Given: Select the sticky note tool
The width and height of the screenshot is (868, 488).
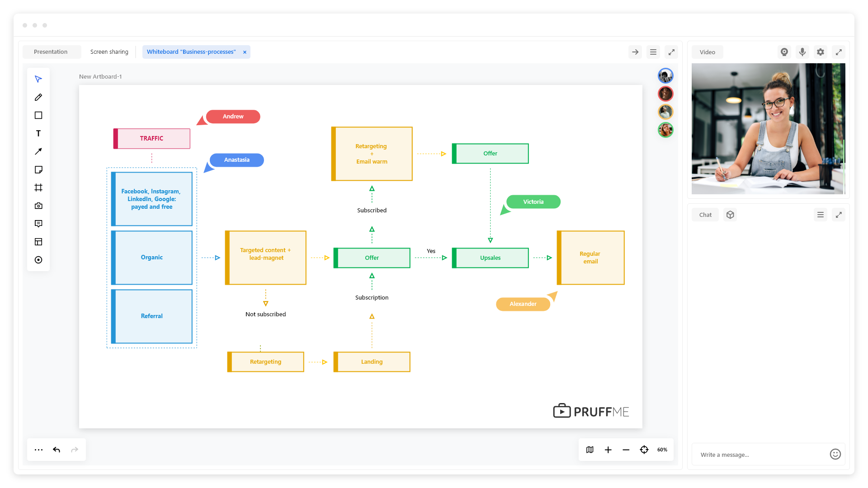Looking at the screenshot, I should pos(38,169).
